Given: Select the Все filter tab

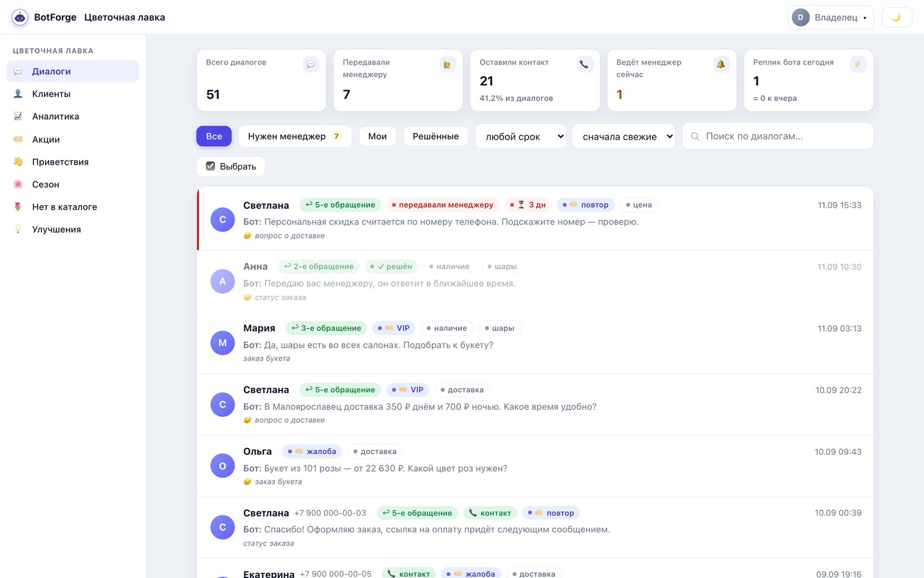Looking at the screenshot, I should [214, 136].
